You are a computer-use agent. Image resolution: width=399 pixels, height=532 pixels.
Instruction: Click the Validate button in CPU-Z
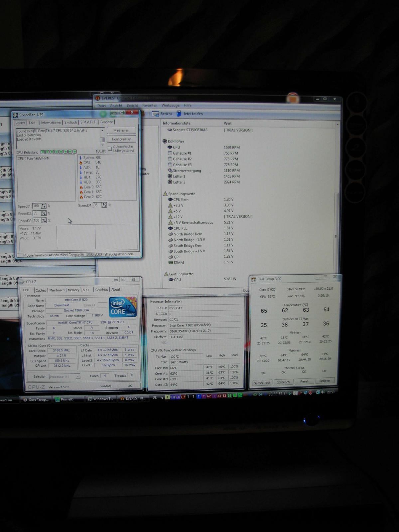point(106,386)
